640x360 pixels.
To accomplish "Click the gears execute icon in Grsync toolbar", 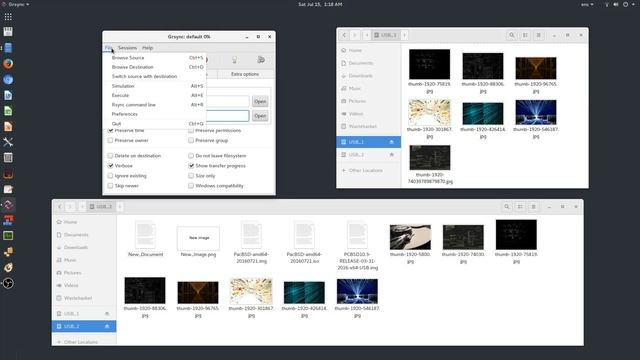I will click(x=261, y=60).
